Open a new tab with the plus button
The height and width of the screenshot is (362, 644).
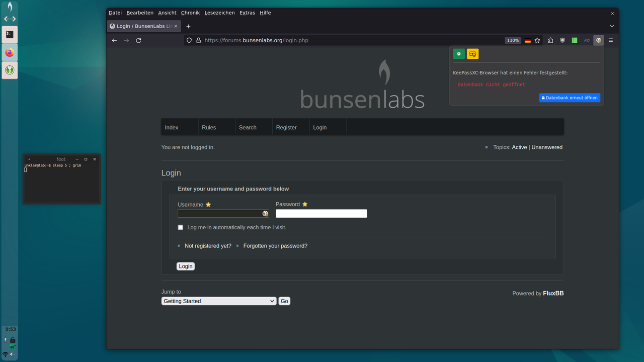[188, 26]
